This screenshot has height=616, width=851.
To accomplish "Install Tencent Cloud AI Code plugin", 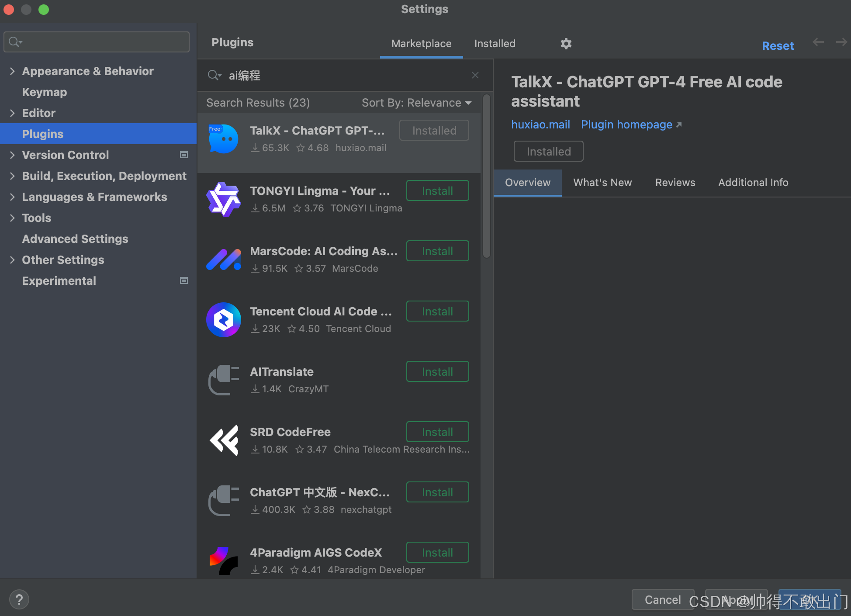I will (437, 311).
